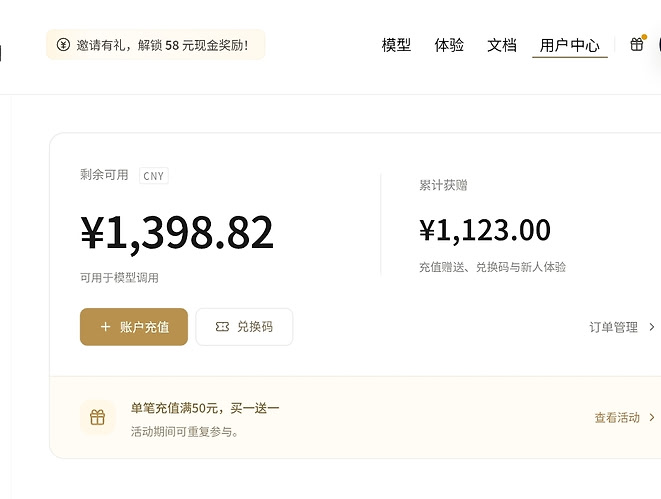Click the ¥1,398.82 remaining balance amount
This screenshot has width=661, height=499.
pyautogui.click(x=177, y=233)
